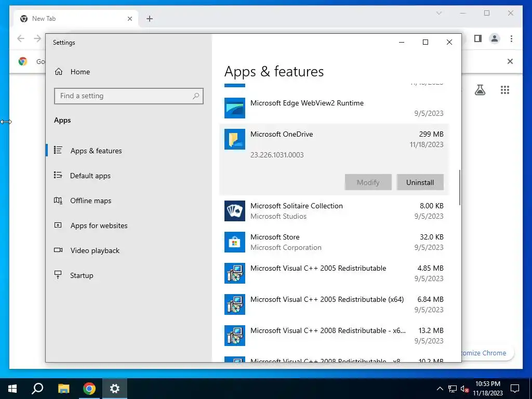Open a new Chrome tab with plus
Screen dimensions: 532x399
click(x=150, y=19)
